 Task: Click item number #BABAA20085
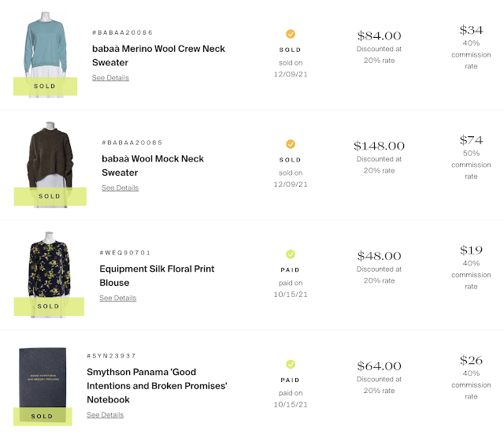pos(132,143)
